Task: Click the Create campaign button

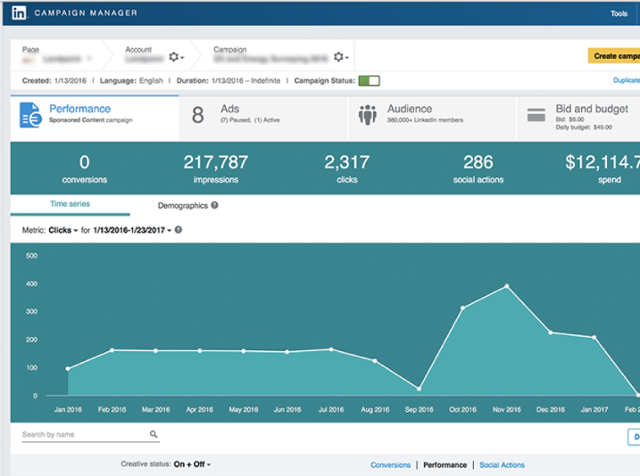Action: click(614, 56)
